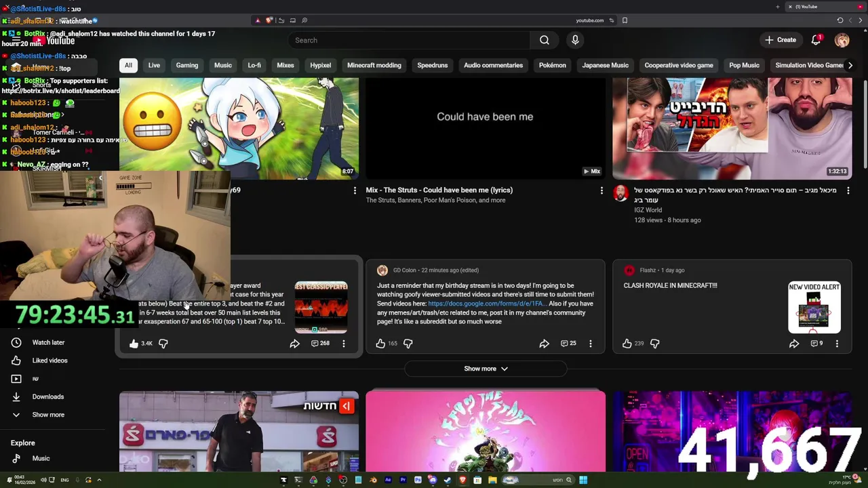Open File Explorer from the taskbar
The image size is (868, 488).
pos(492,480)
